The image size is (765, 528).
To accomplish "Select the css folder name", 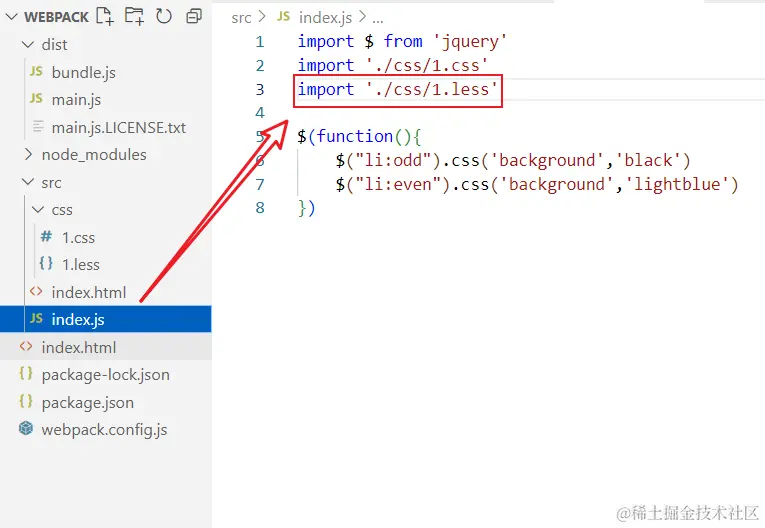I will click(62, 210).
